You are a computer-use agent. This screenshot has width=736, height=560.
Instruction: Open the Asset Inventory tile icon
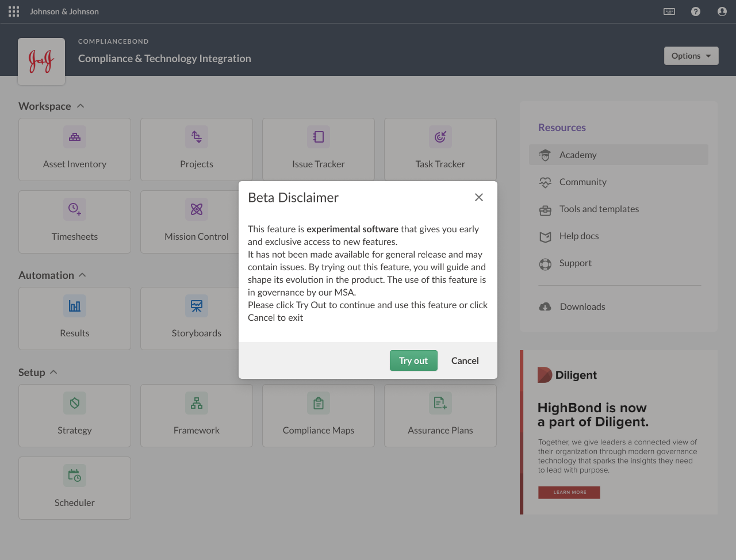[x=75, y=137]
